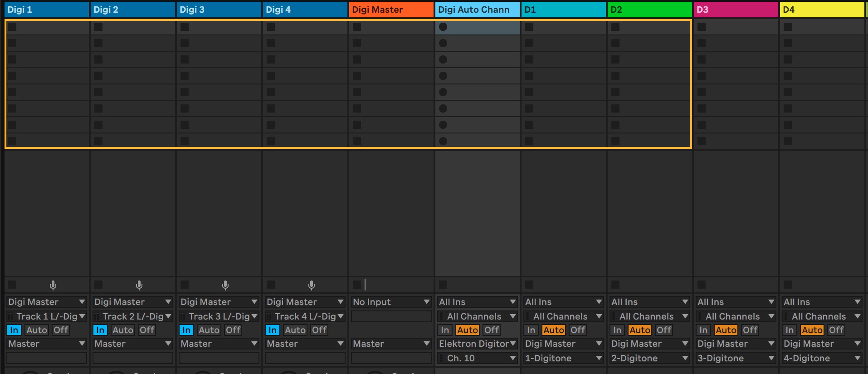Enable In monitoring on D1 track
868x374 pixels.
click(531, 330)
